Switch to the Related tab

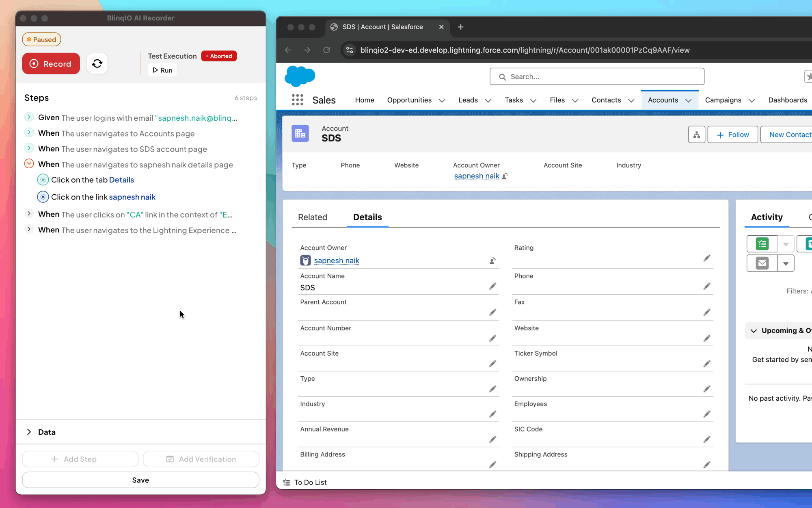312,217
